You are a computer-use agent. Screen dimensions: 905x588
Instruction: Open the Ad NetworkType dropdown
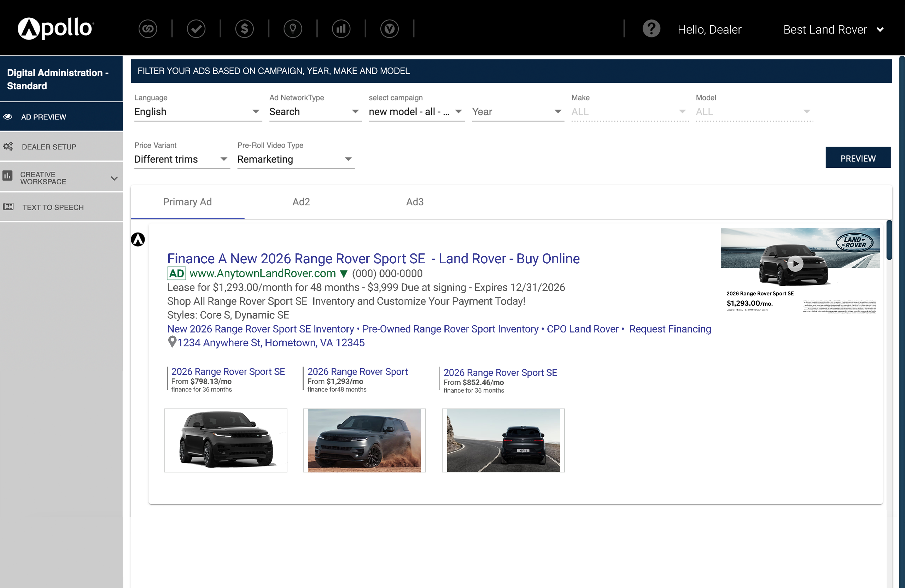click(x=315, y=112)
